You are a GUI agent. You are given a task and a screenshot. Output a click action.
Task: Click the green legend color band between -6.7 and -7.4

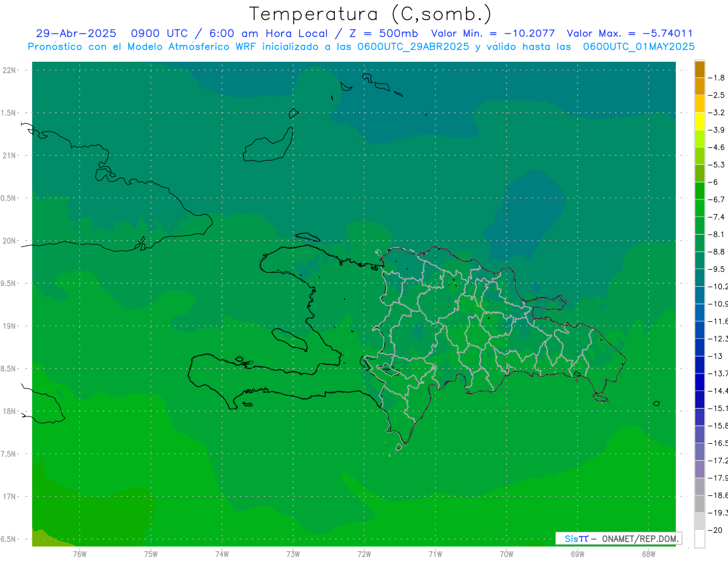(699, 208)
